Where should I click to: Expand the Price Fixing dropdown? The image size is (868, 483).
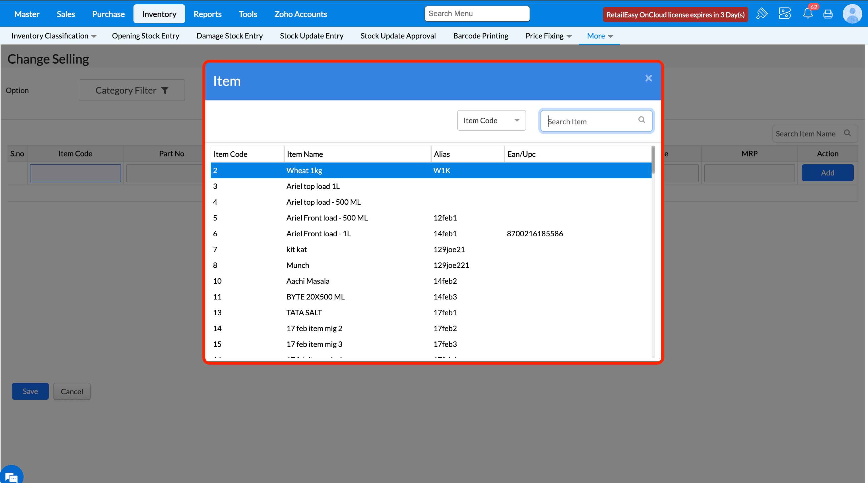[x=548, y=36]
